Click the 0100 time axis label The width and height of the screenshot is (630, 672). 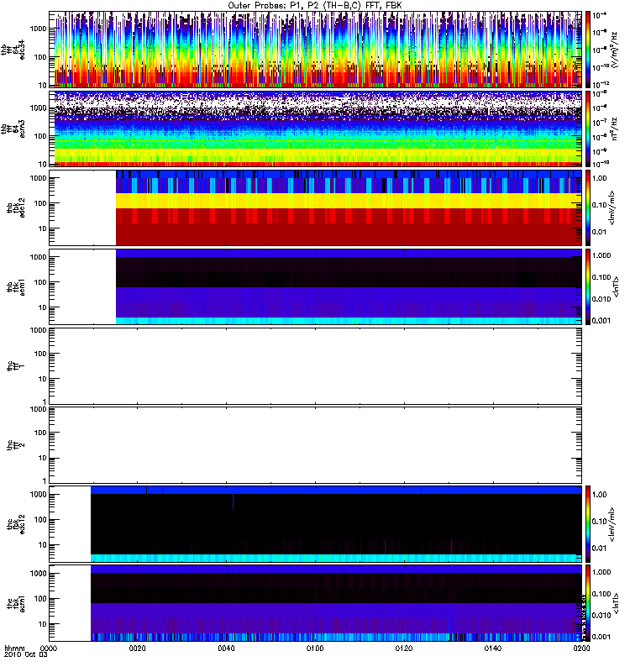315,648
